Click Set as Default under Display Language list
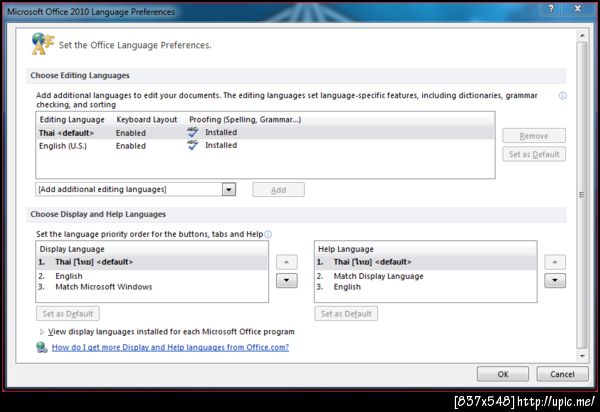The width and height of the screenshot is (600, 412). pyautogui.click(x=68, y=314)
